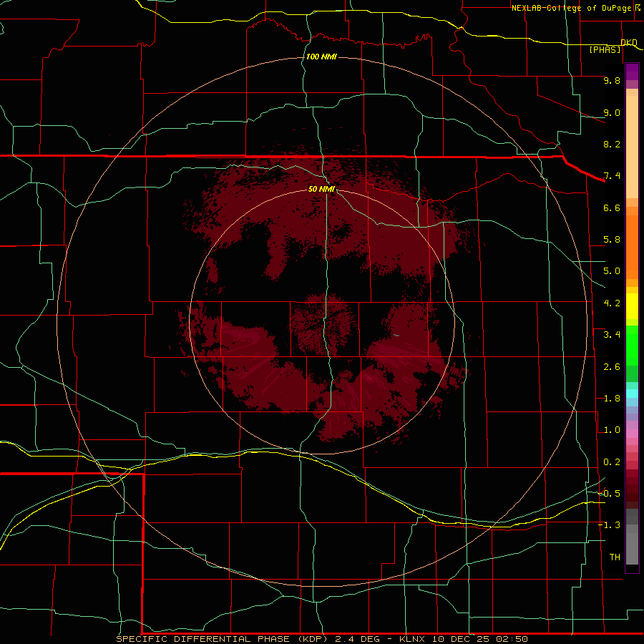This screenshot has height=644, width=644.
Task: Click the cyan band of the color scale
Action: pos(632,394)
